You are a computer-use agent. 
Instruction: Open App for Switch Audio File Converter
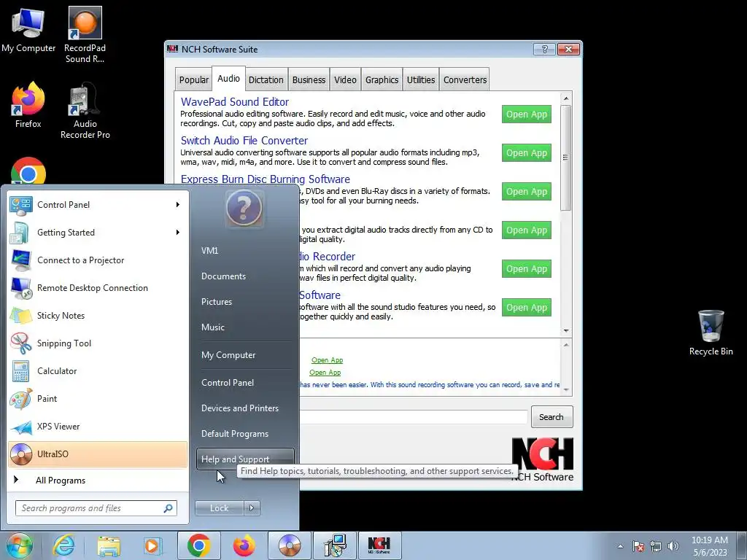tap(527, 153)
